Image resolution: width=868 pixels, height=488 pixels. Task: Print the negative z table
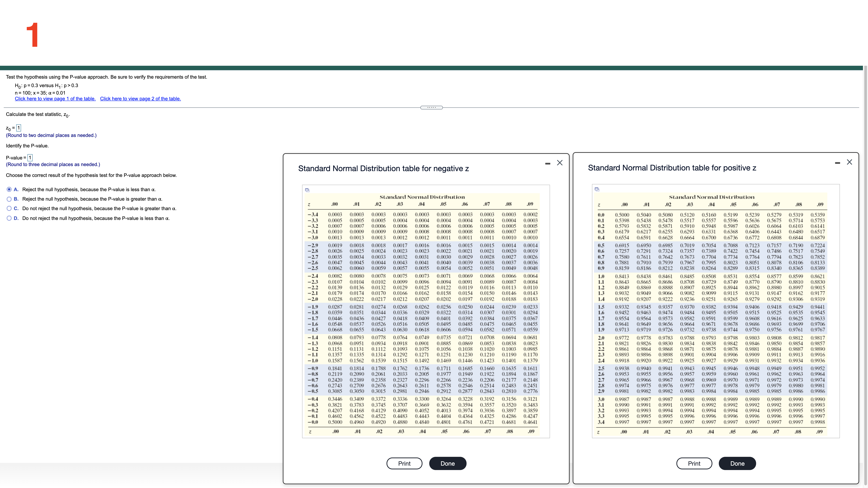[404, 463]
